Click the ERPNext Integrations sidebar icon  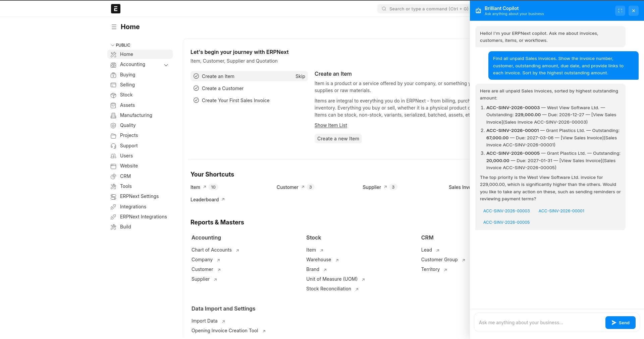coord(113,217)
